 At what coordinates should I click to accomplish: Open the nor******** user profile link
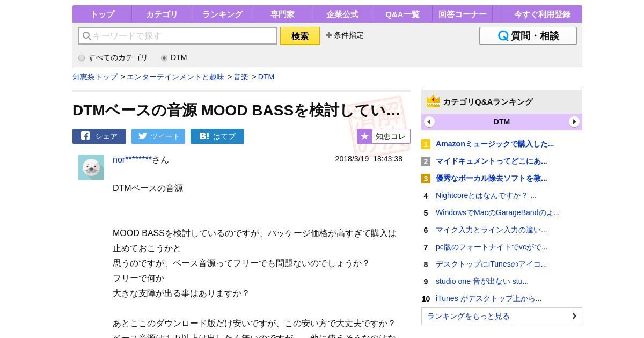(133, 159)
